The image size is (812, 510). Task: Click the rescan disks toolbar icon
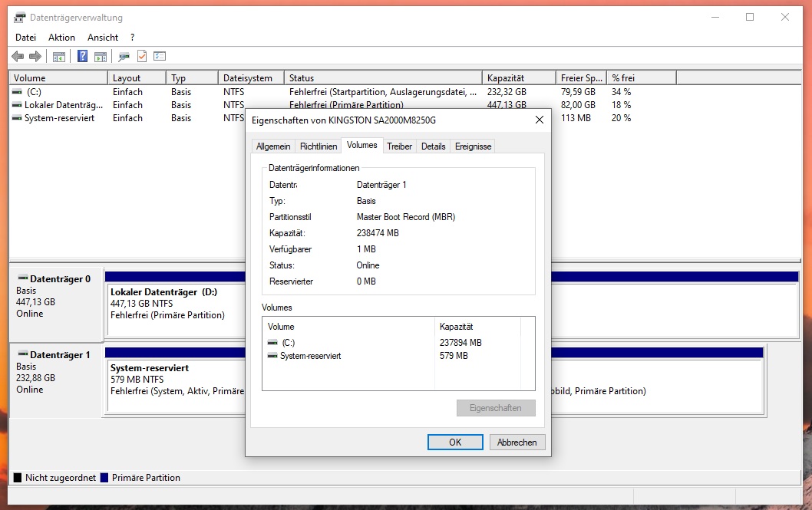click(124, 57)
